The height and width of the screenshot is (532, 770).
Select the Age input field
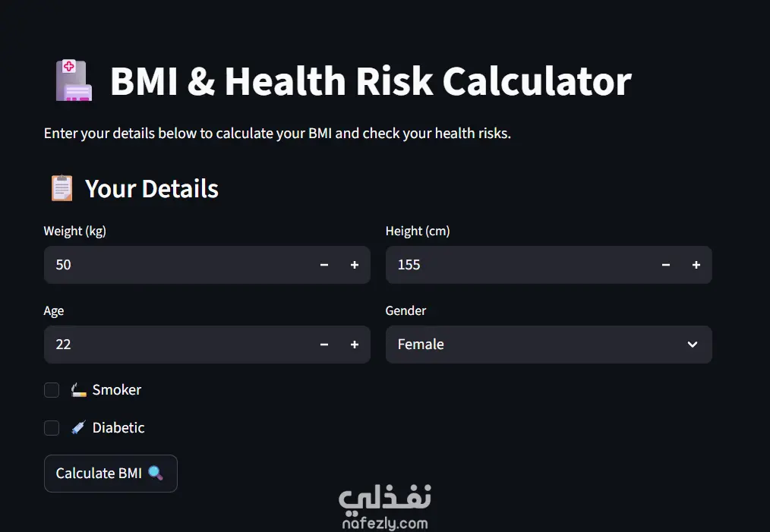[175, 345]
